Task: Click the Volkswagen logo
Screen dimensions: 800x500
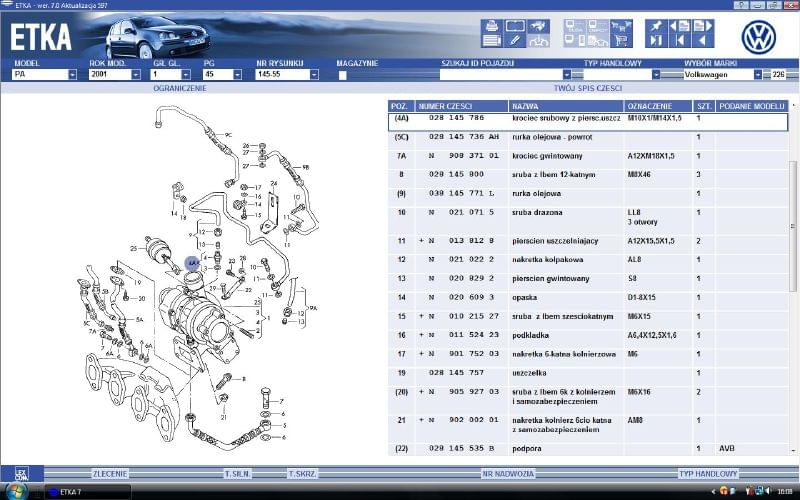Action: click(x=758, y=37)
